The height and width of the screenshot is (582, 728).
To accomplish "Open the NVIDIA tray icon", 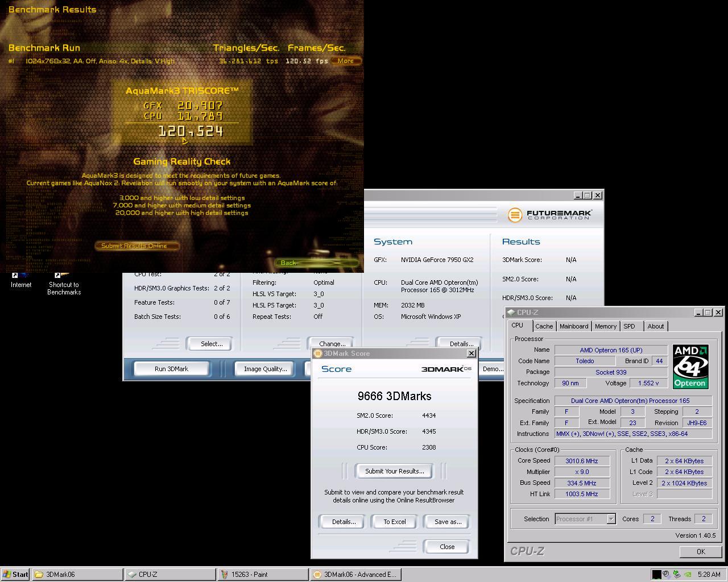I will (688, 574).
